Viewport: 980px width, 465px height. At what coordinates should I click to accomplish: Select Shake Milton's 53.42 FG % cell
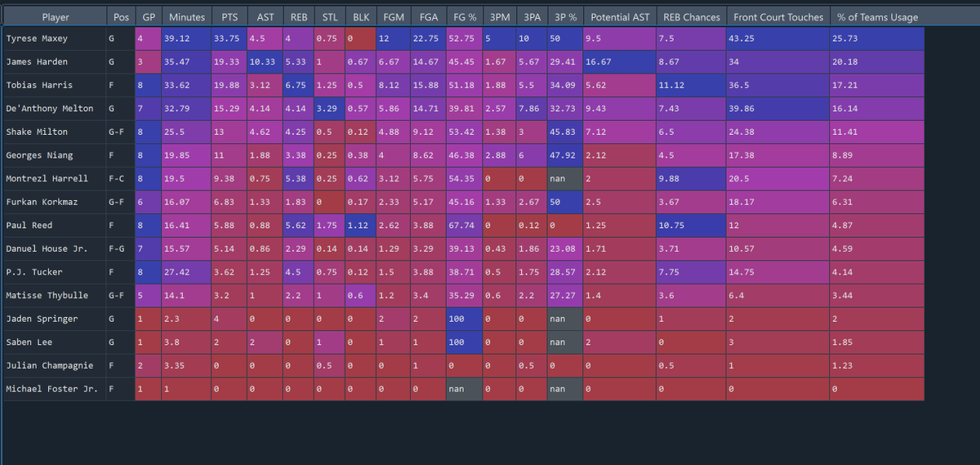(465, 132)
